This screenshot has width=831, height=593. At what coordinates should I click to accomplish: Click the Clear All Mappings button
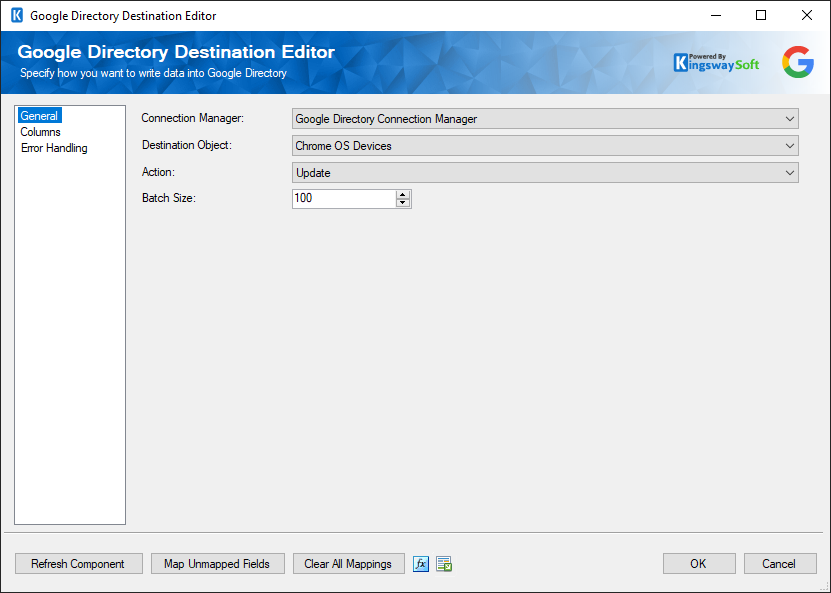click(348, 564)
